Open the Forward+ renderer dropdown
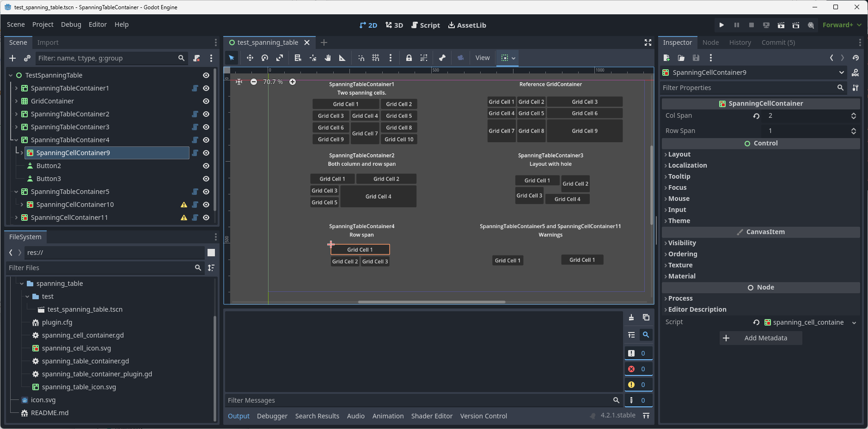868x429 pixels. 842,25
